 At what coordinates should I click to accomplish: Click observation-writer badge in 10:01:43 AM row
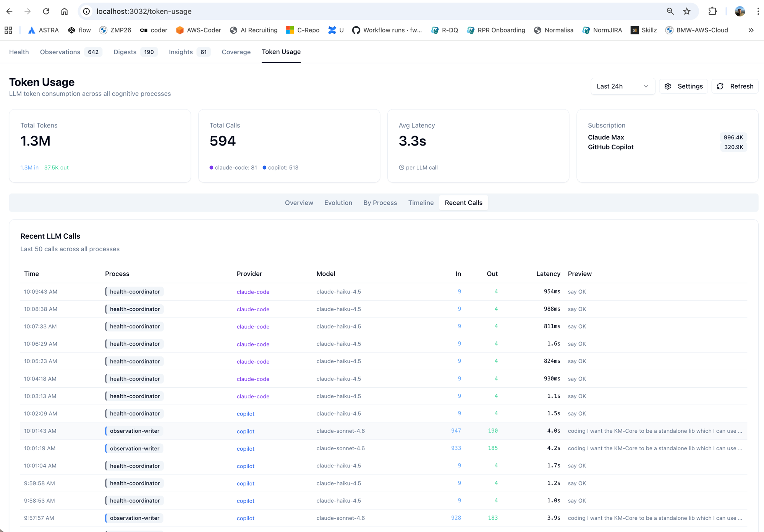point(134,431)
